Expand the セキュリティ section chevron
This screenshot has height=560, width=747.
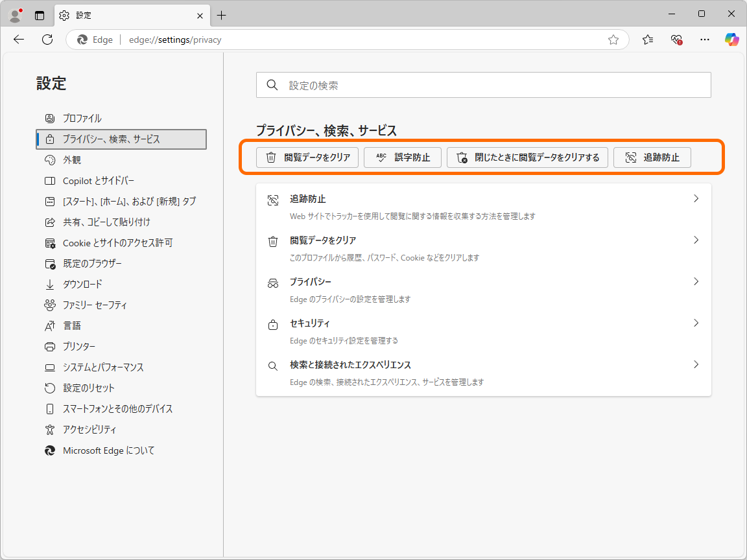(x=696, y=323)
